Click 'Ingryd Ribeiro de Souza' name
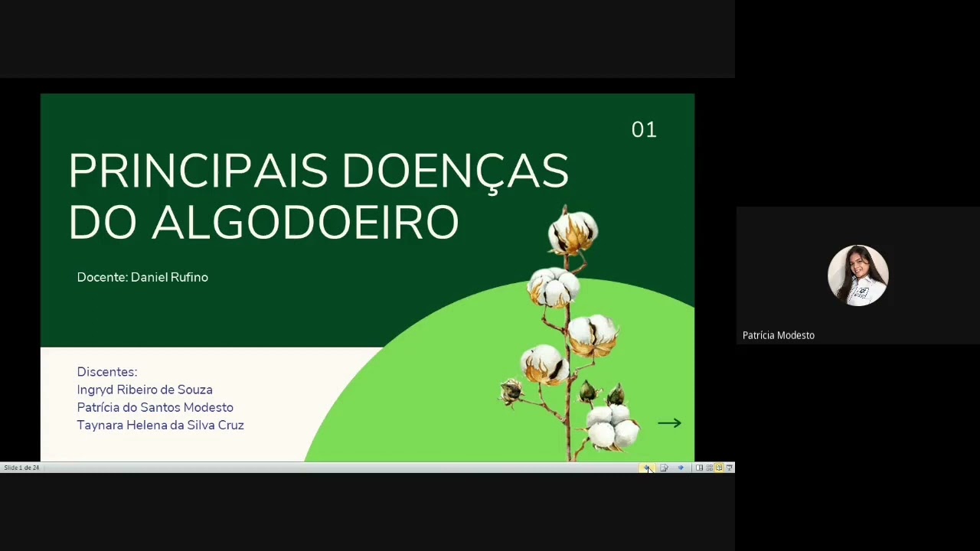The width and height of the screenshot is (980, 551). pos(145,390)
